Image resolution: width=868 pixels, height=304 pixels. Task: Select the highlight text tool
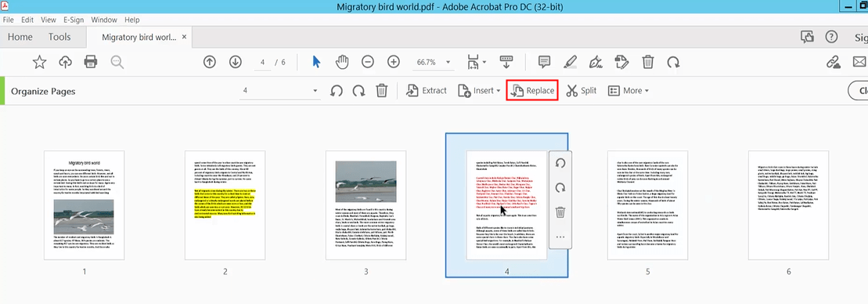570,62
